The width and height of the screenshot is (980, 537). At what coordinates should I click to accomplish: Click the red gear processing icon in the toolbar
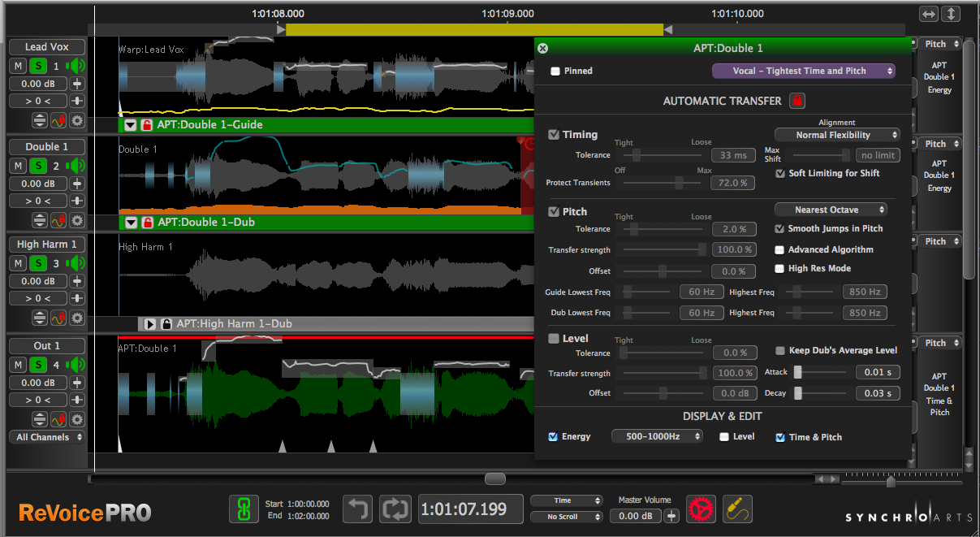click(701, 509)
